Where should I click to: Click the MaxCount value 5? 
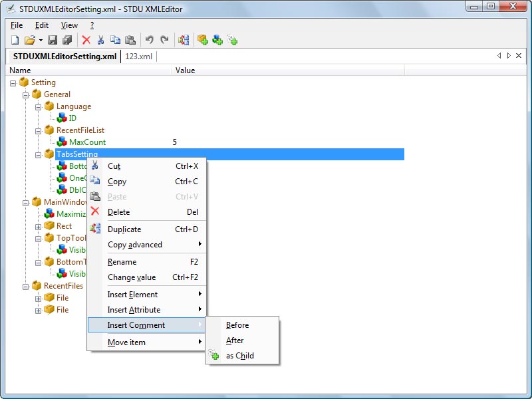pyautogui.click(x=175, y=142)
